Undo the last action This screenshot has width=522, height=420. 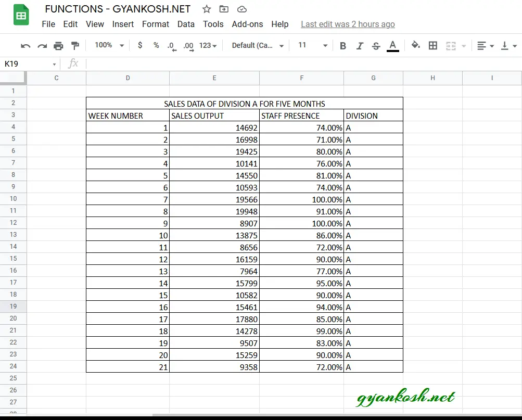(26, 46)
